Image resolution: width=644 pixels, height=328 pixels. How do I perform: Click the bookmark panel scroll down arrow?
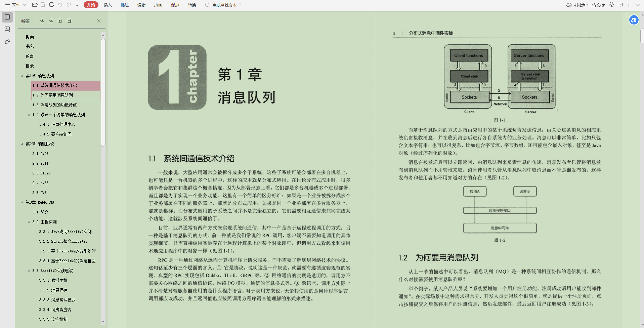point(103,322)
